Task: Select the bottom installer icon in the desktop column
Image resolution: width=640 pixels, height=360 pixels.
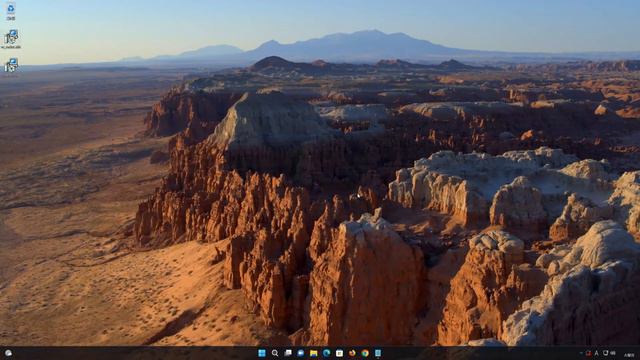Action: pos(11,65)
